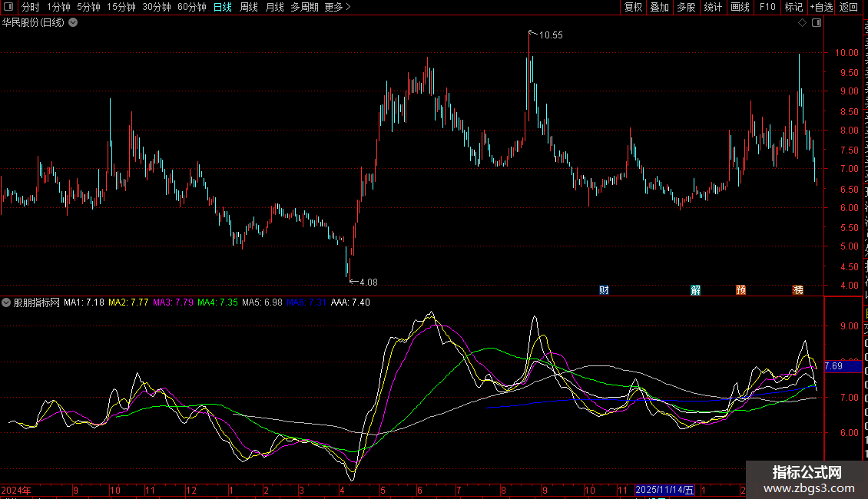Click the 2024年 timeline label
This screenshot has height=499, width=868.
click(x=16, y=491)
